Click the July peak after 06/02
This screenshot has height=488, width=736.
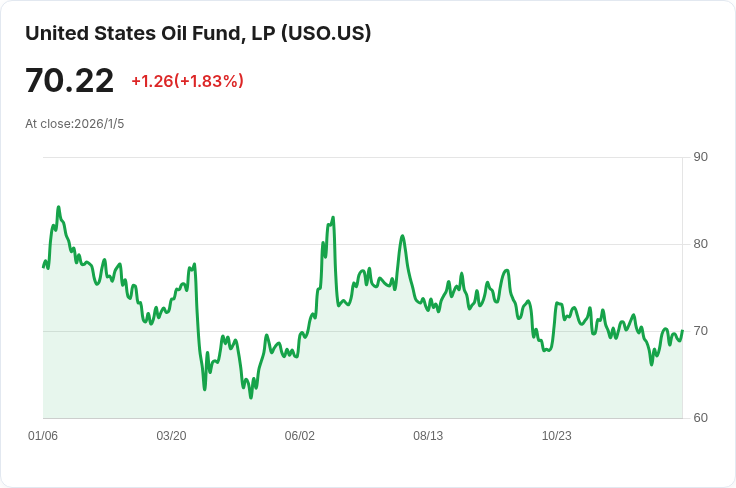click(x=402, y=236)
